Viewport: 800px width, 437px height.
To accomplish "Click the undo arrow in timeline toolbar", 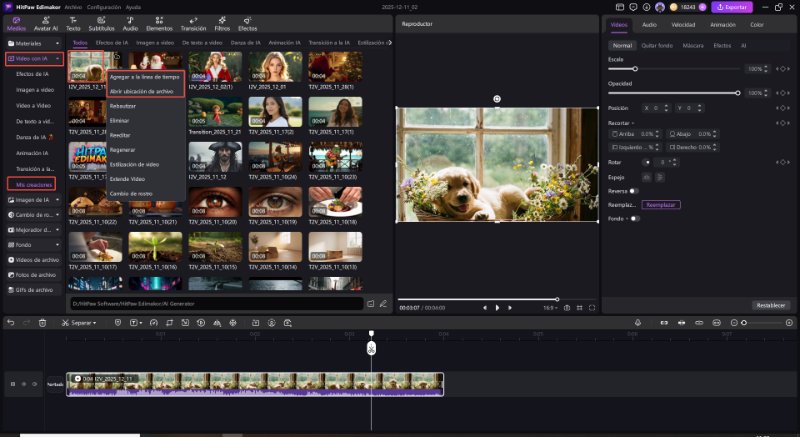I will [x=11, y=323].
